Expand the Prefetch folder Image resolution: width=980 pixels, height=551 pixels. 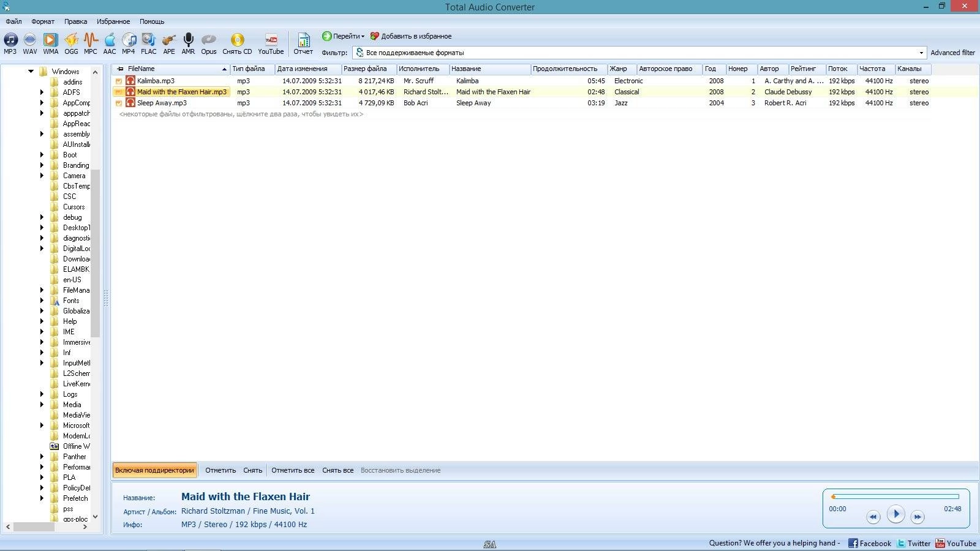tap(42, 498)
